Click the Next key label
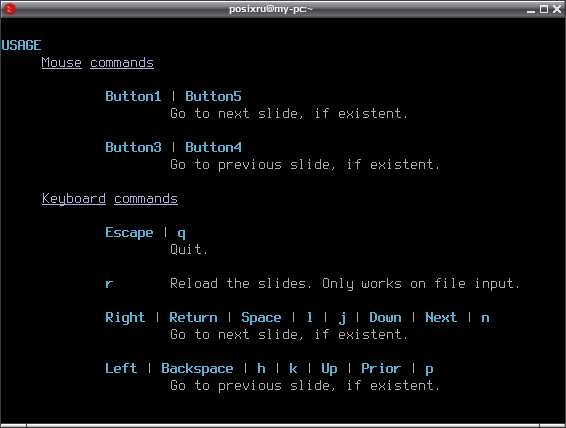The height and width of the screenshot is (428, 566). pos(441,318)
